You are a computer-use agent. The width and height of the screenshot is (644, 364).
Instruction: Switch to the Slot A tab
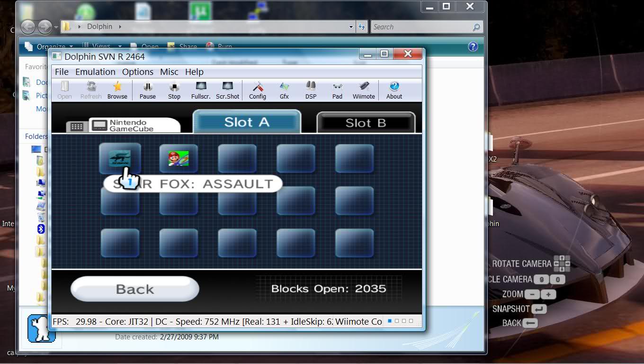247,122
